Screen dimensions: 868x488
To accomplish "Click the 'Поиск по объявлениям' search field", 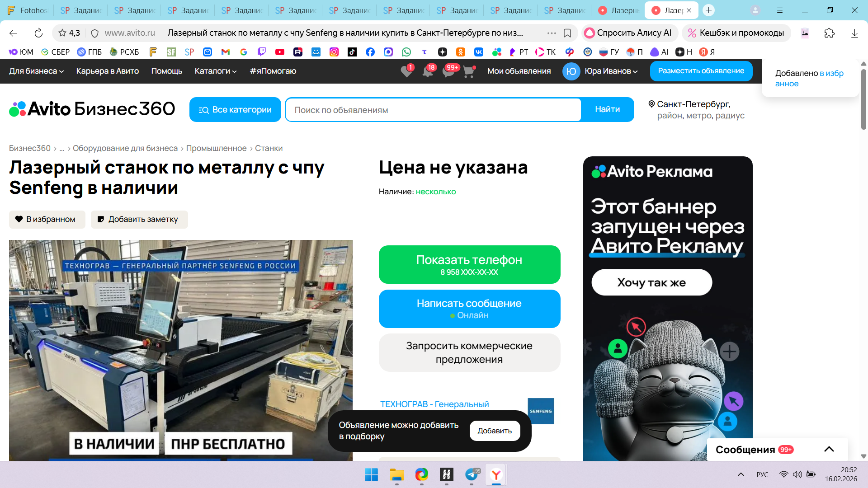I will (433, 110).
